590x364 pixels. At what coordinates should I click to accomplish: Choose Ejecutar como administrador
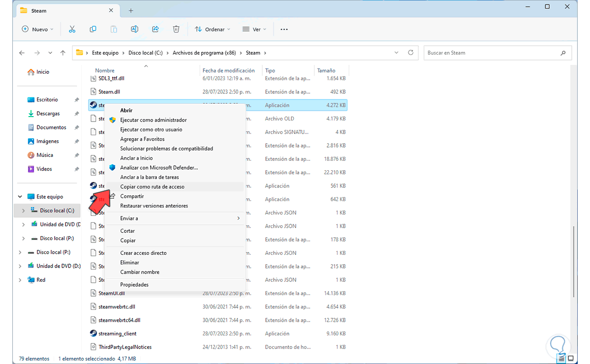(153, 120)
